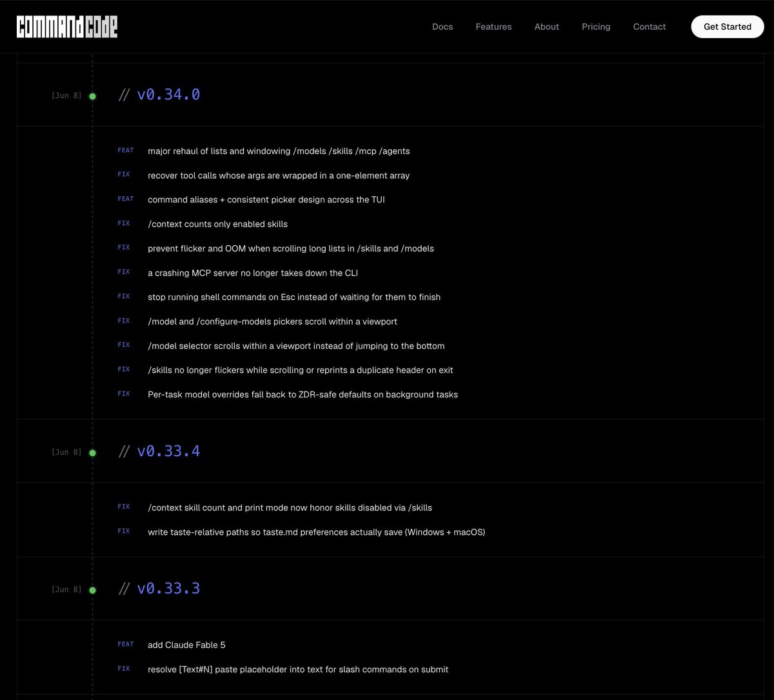
Task: Open the About nav link
Action: point(547,26)
